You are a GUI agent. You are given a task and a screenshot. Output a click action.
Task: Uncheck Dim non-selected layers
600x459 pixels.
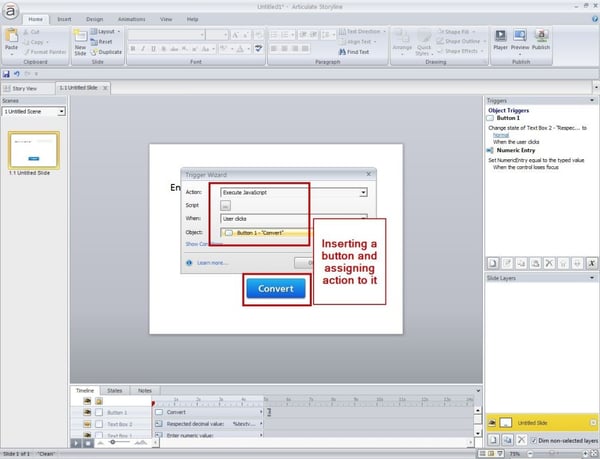[534, 441]
